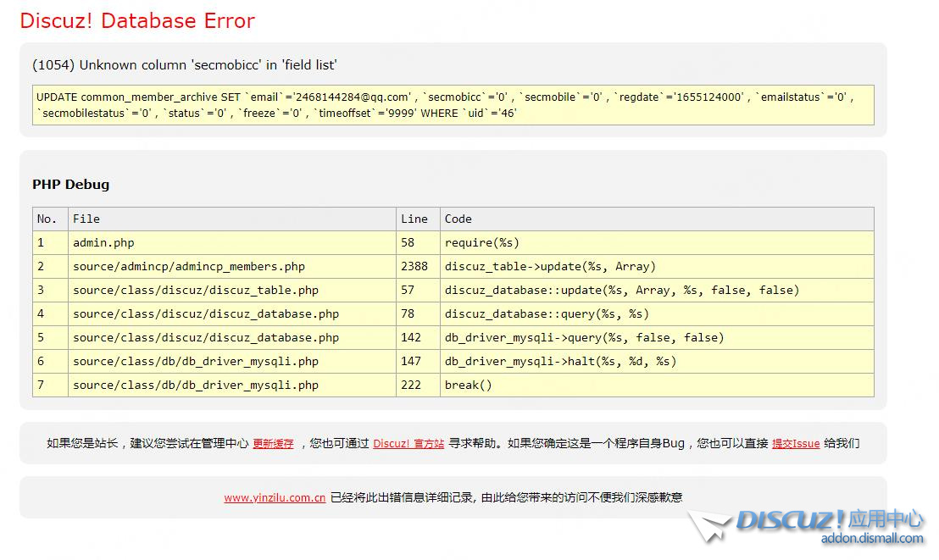
Task: Select discuz_database.php cell in row 4
Action: click(232, 313)
